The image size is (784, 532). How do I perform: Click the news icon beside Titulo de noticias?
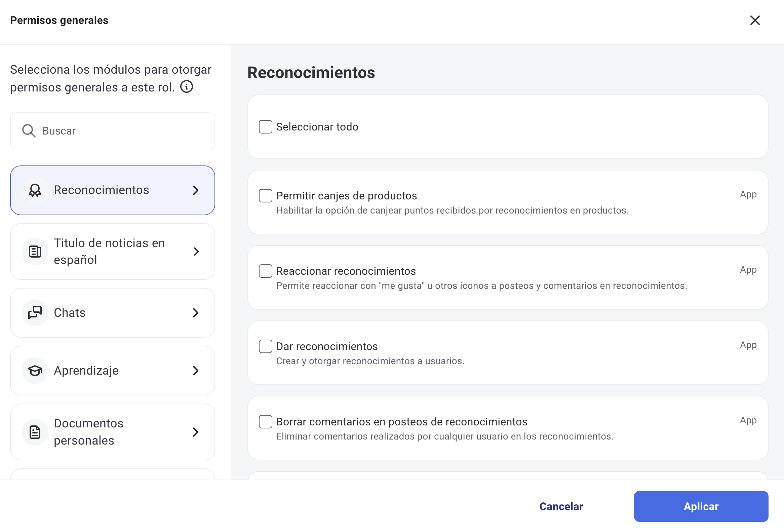[35, 252]
